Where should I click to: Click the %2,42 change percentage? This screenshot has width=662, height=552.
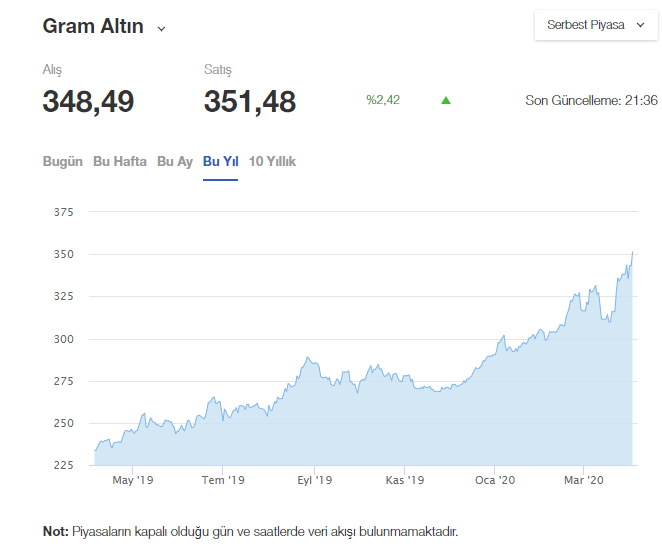[382, 100]
